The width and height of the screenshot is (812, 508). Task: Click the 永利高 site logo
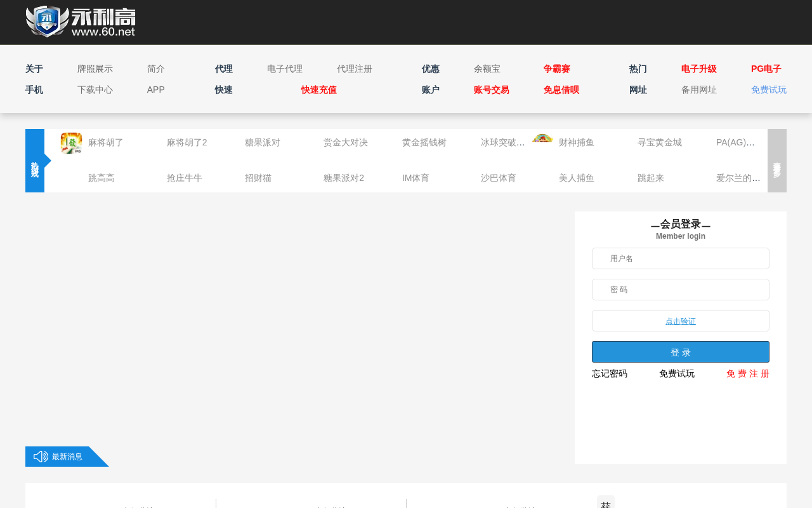pos(81,22)
